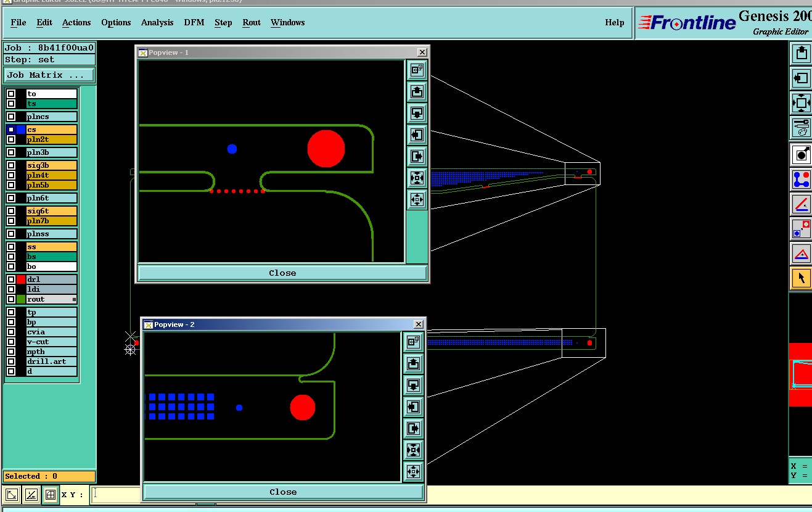Open the DFM menu
The height and width of the screenshot is (512, 812).
pos(194,22)
